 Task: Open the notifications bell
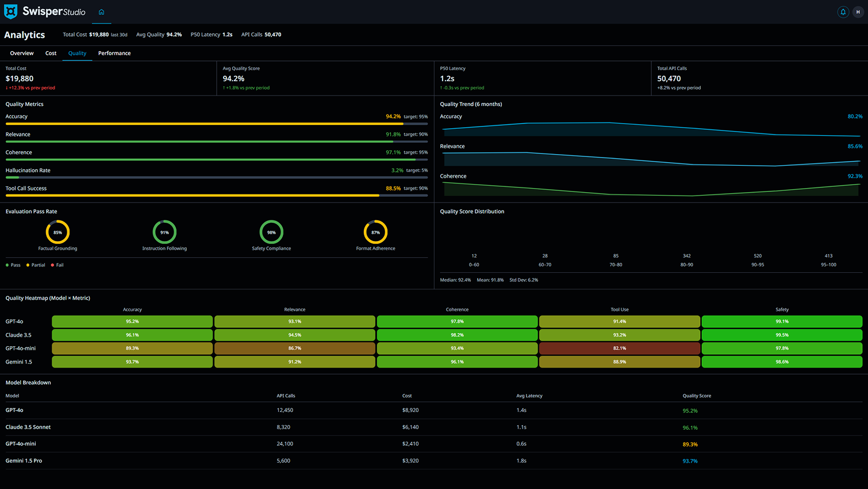tap(843, 12)
